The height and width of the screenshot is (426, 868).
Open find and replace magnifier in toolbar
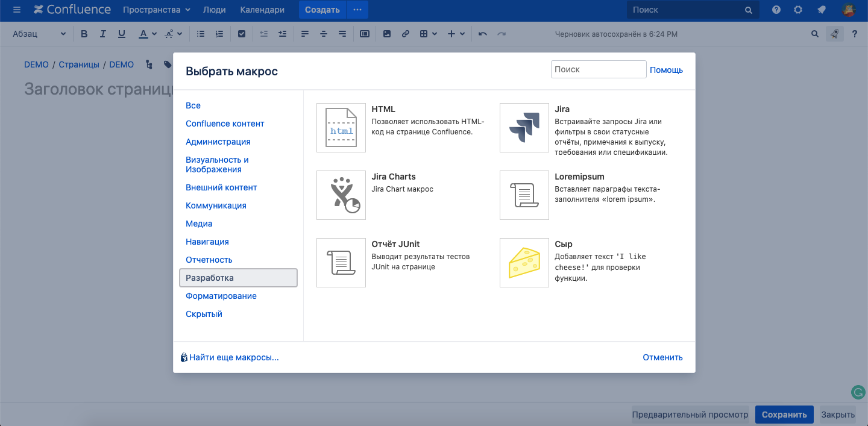point(815,34)
